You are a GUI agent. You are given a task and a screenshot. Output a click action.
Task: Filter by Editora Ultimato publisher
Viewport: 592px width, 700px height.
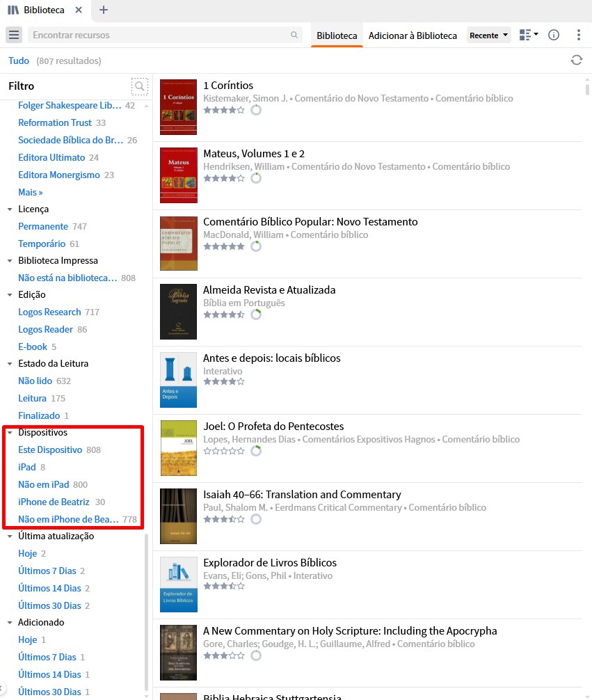[x=51, y=157]
